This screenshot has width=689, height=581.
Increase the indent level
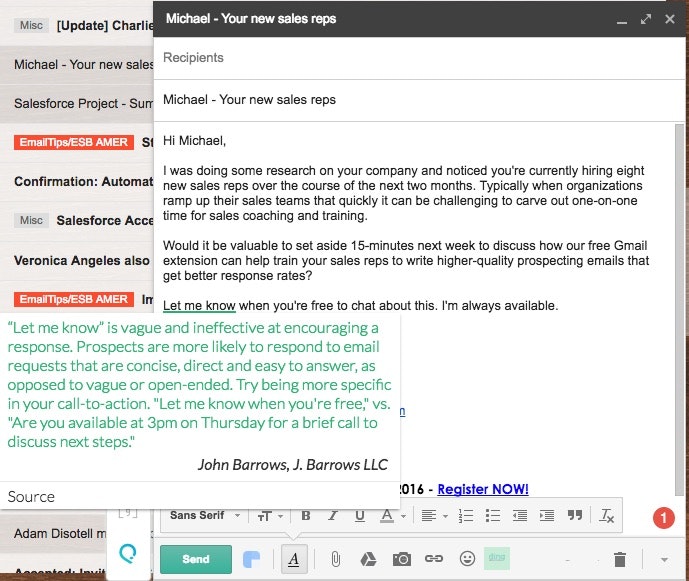pos(547,516)
